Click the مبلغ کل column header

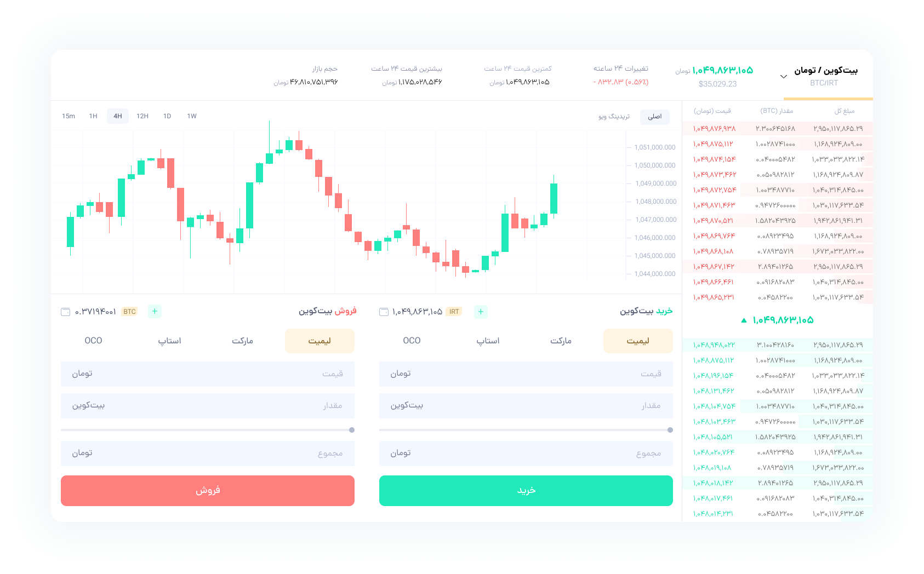coord(845,111)
